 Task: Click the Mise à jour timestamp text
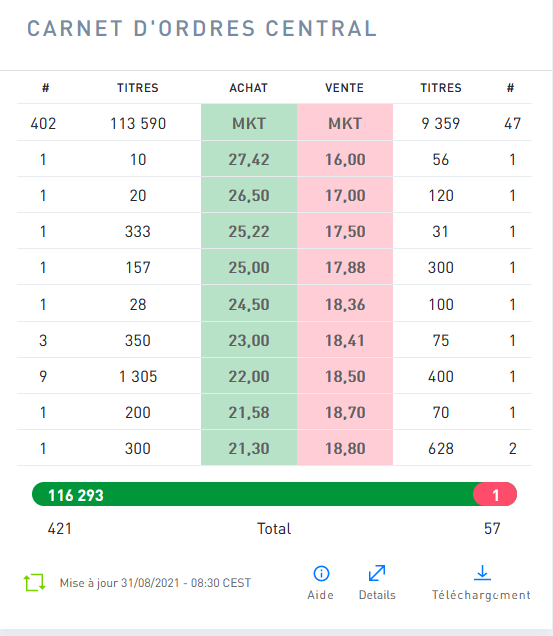(x=155, y=583)
